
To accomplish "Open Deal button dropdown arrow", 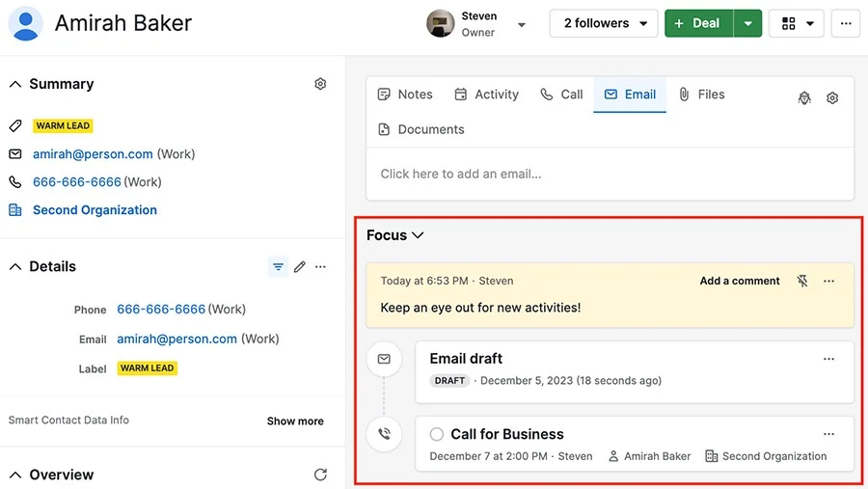I will click(x=747, y=23).
